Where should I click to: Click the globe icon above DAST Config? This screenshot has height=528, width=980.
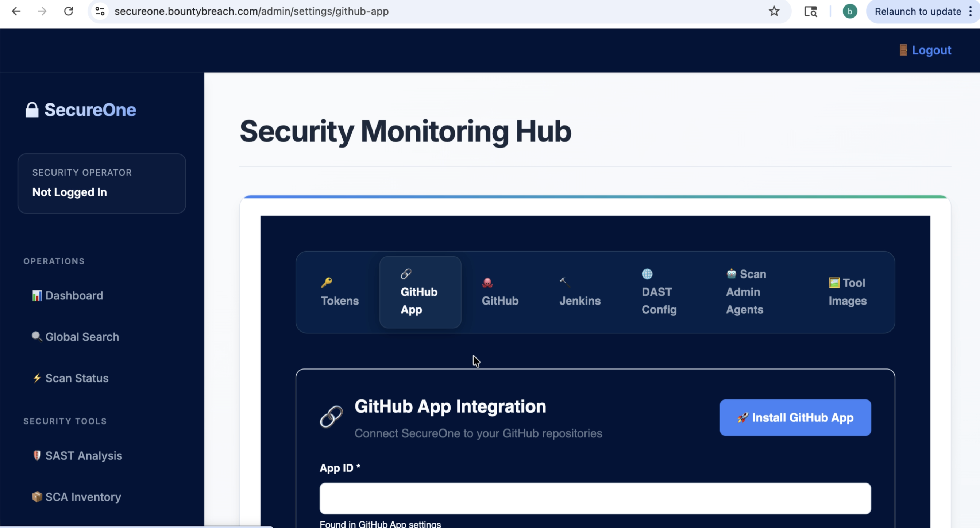point(647,274)
